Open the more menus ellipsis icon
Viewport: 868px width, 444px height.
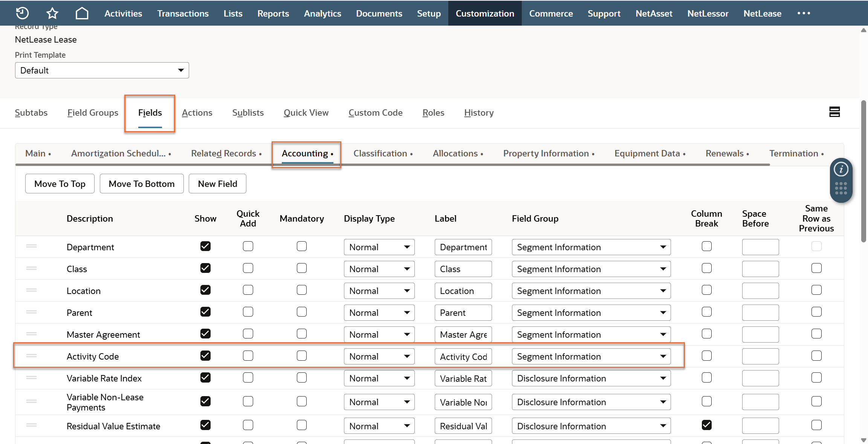804,13
